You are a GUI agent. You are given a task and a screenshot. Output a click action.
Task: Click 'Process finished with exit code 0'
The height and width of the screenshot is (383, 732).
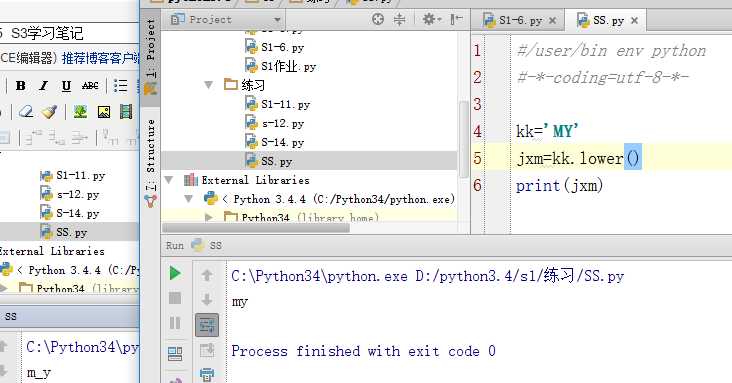364,351
